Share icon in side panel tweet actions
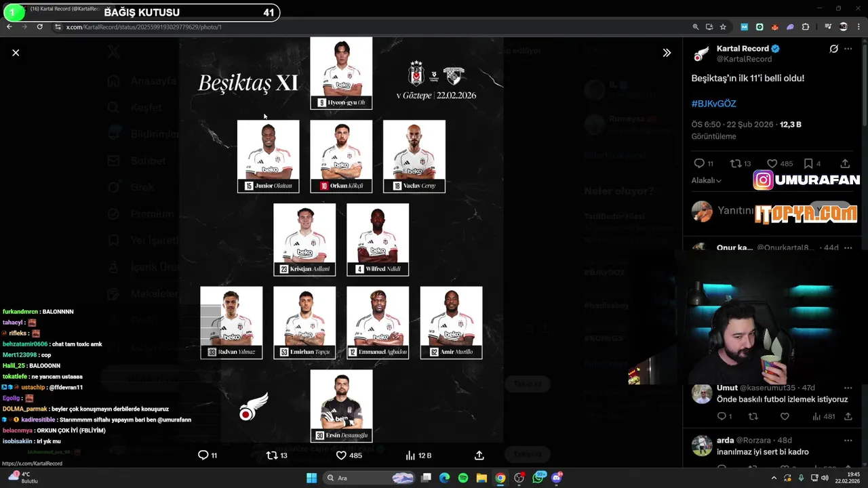 click(845, 163)
